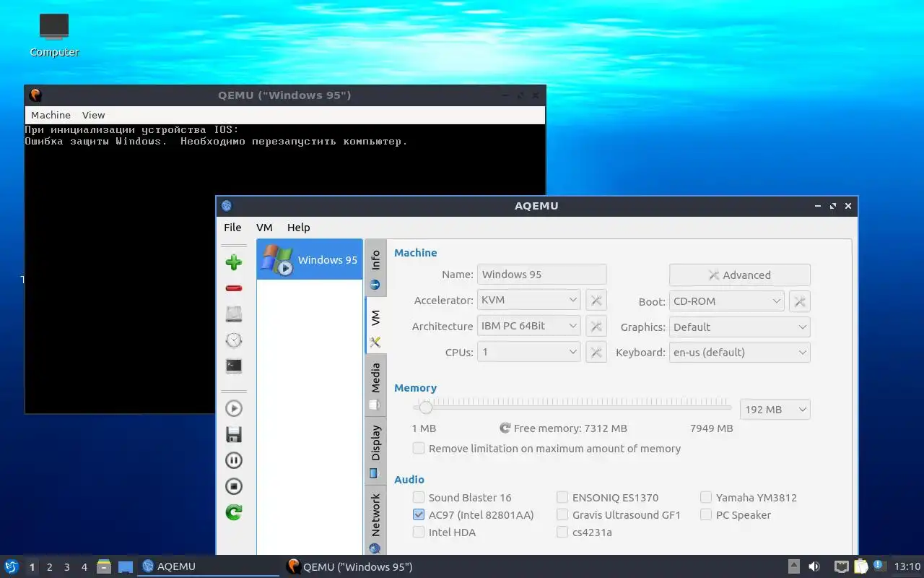Enable Sound Blaster 16 audio card
The height and width of the screenshot is (578, 924).
click(x=462, y=497)
